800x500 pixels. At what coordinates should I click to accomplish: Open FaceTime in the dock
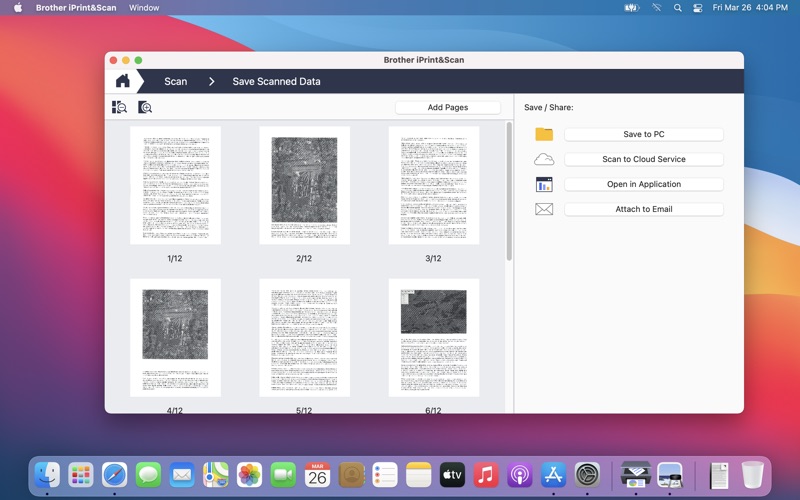[283, 475]
